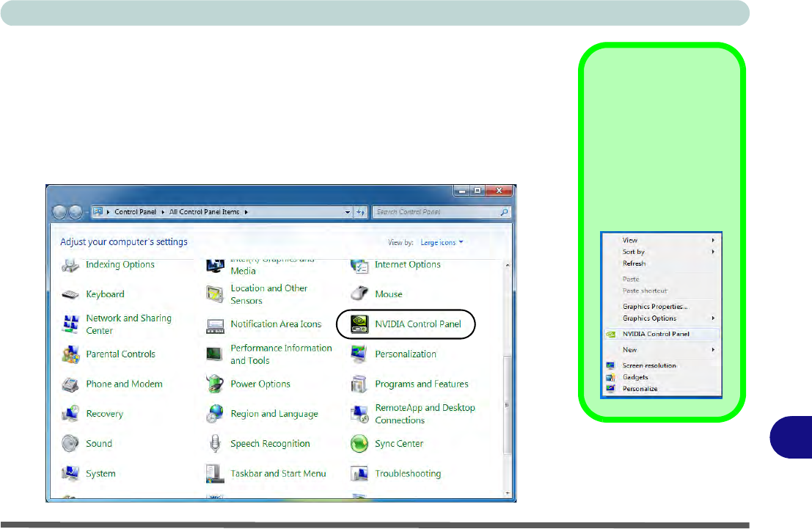The height and width of the screenshot is (529, 812).
Task: Click the scrollbar down arrow
Action: [508, 493]
